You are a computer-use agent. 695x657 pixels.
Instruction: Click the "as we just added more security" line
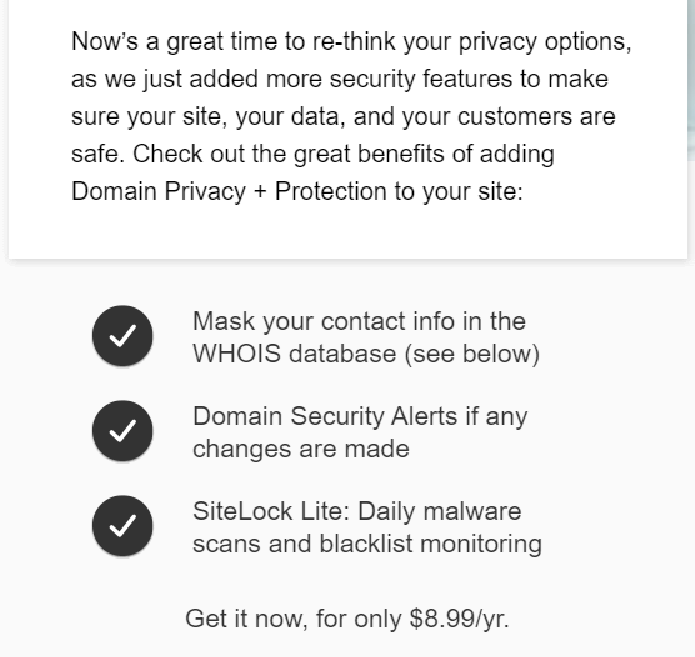(x=339, y=80)
